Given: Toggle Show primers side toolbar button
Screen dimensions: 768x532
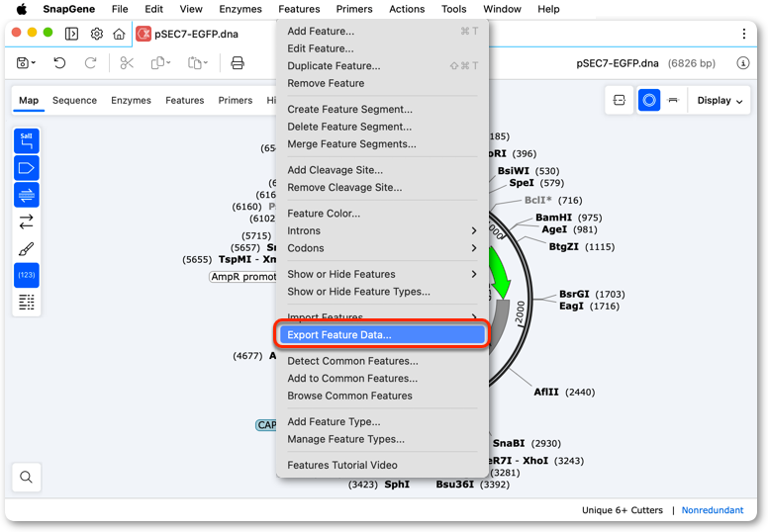Looking at the screenshot, I should click(27, 195).
